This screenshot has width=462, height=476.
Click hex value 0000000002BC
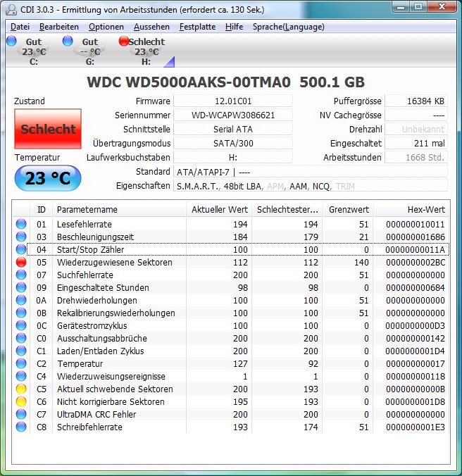416,262
